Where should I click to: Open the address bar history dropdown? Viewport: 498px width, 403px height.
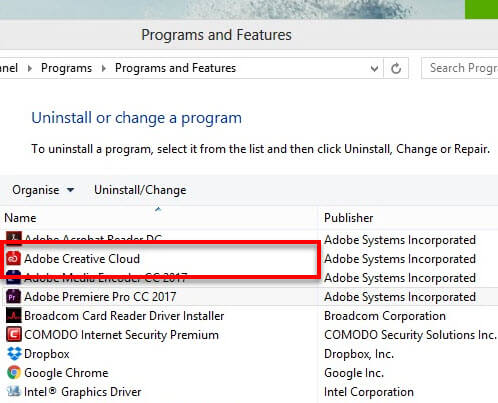coord(374,69)
